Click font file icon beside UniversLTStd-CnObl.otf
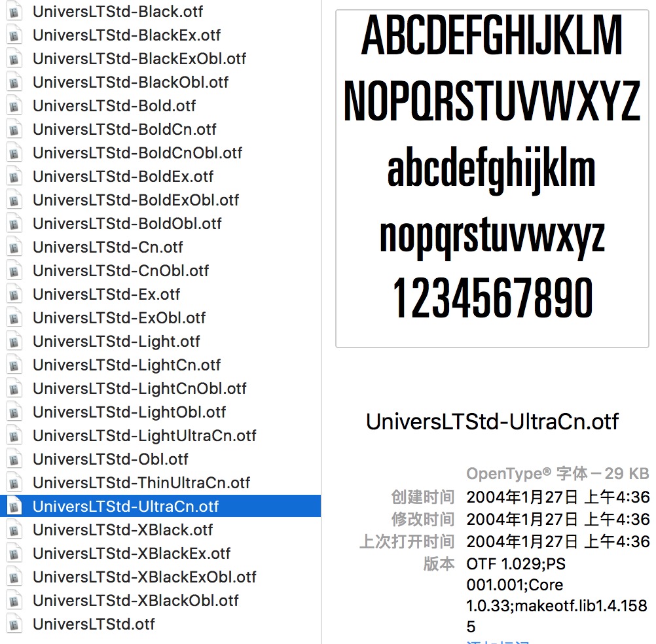Screen dimensions: 656x644 click(x=14, y=270)
